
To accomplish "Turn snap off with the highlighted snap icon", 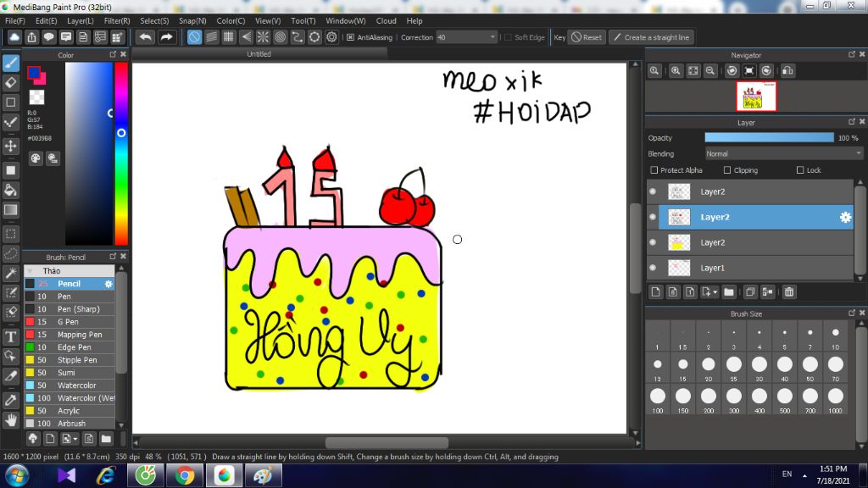I will pyautogui.click(x=194, y=37).
